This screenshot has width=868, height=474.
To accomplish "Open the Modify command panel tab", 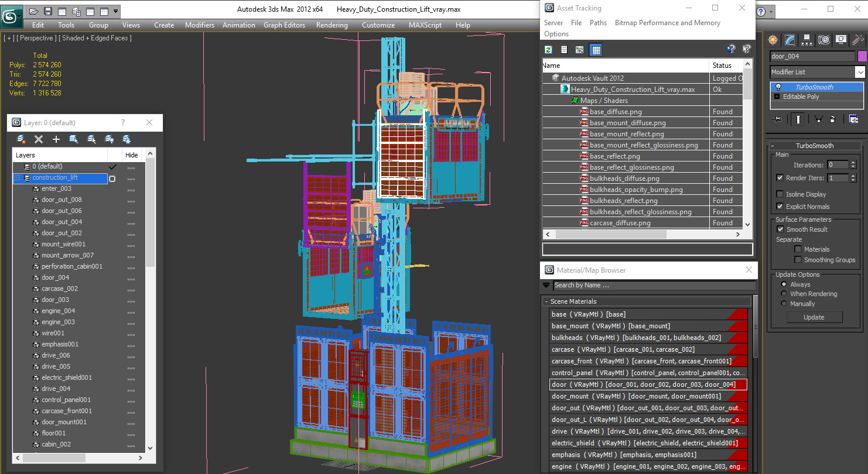I will point(790,40).
